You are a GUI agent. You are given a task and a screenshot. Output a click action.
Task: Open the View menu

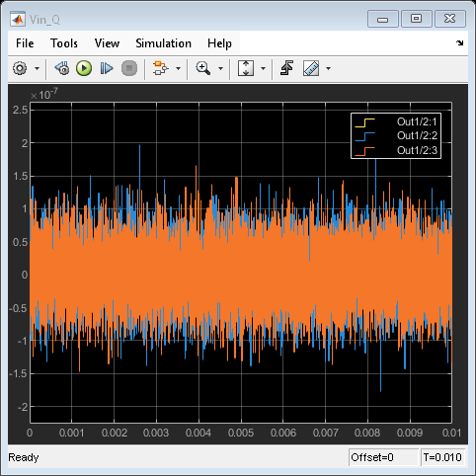coord(107,43)
